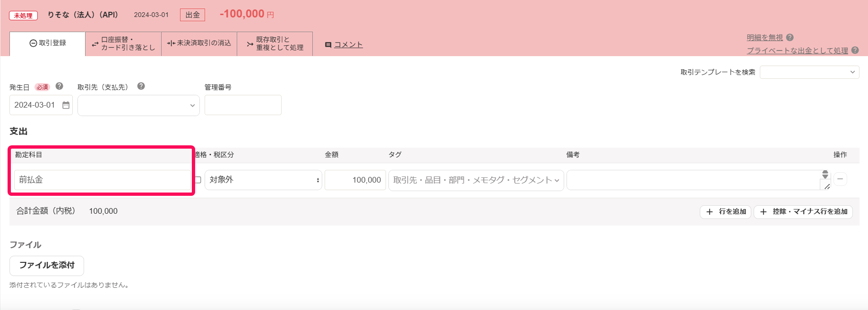This screenshot has width=868, height=310.
Task: Expand the 取引先(支払先) dropdown
Action: (x=138, y=105)
